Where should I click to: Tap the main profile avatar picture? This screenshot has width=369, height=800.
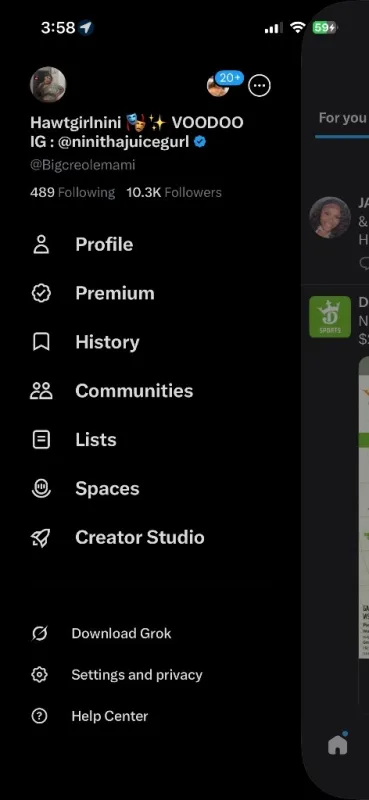tap(48, 85)
